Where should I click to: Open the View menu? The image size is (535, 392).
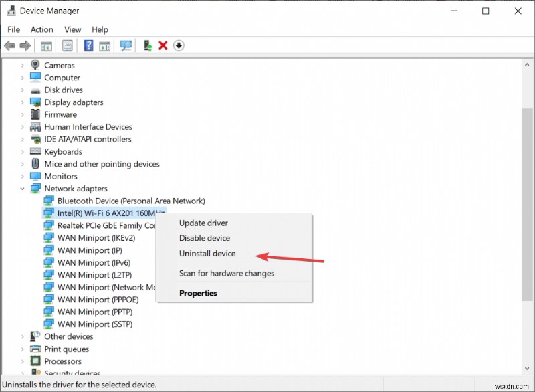(x=72, y=29)
